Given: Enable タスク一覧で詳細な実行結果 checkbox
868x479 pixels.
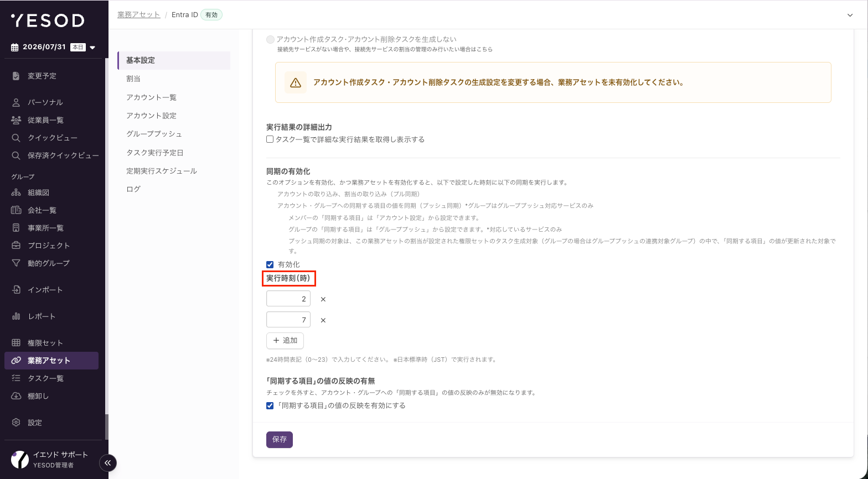Looking at the screenshot, I should click(270, 139).
